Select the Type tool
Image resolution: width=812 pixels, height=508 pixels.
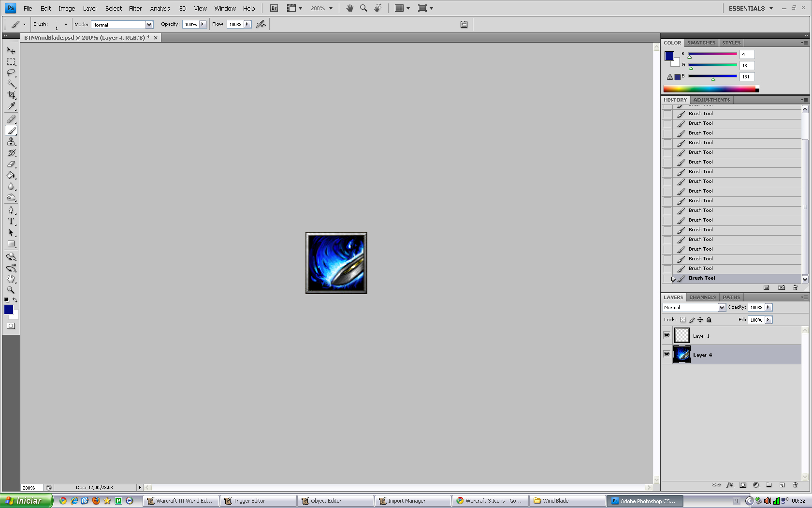pyautogui.click(x=11, y=221)
